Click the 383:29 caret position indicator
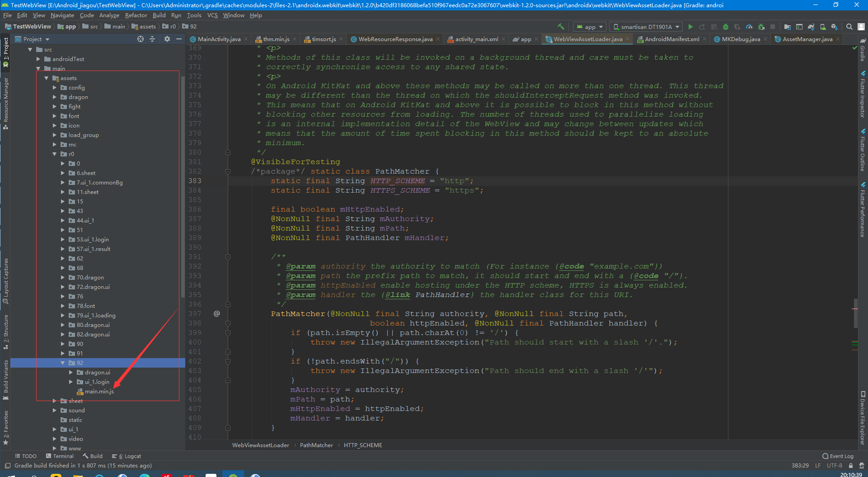The image size is (868, 477). 800,465
